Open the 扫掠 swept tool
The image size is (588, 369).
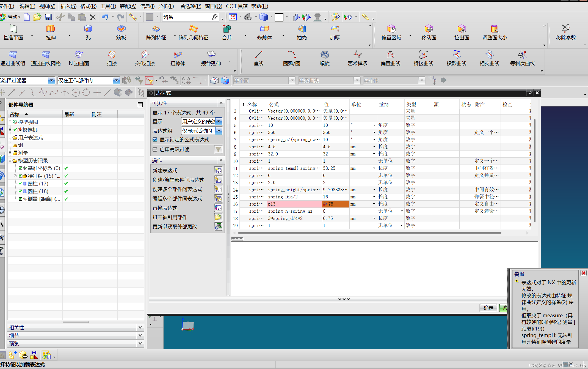point(112,58)
